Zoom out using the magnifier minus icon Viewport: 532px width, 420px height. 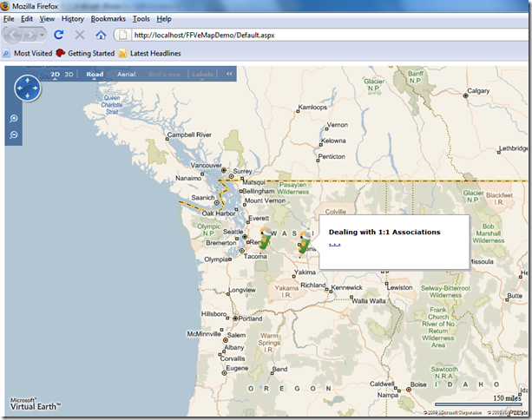[14, 135]
